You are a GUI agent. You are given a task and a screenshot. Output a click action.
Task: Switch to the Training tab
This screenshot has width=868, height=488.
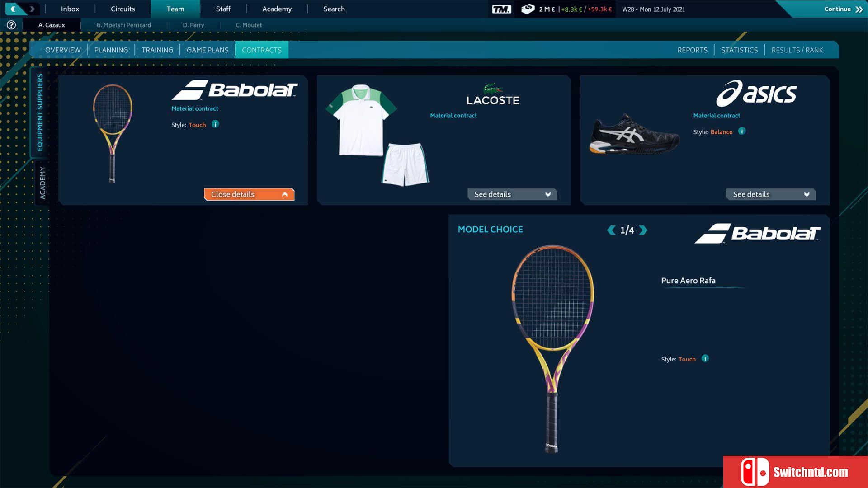[x=157, y=50]
